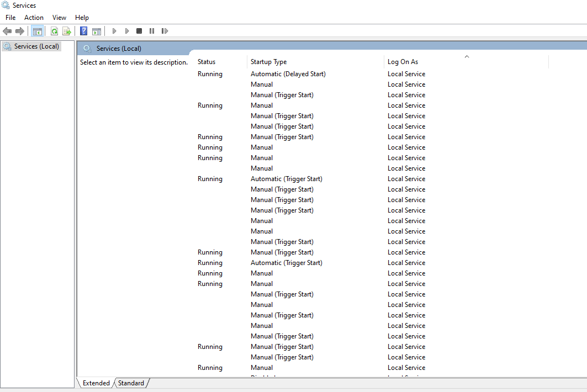Image resolution: width=587 pixels, height=392 pixels.
Task: Toggle the Show/Hide Console Tree button
Action: pos(38,31)
